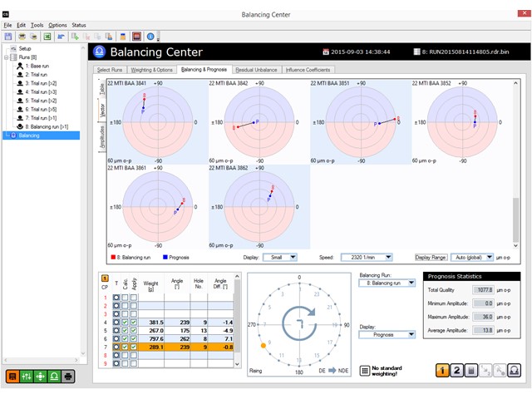Select the orange plane 1 button

(442, 371)
